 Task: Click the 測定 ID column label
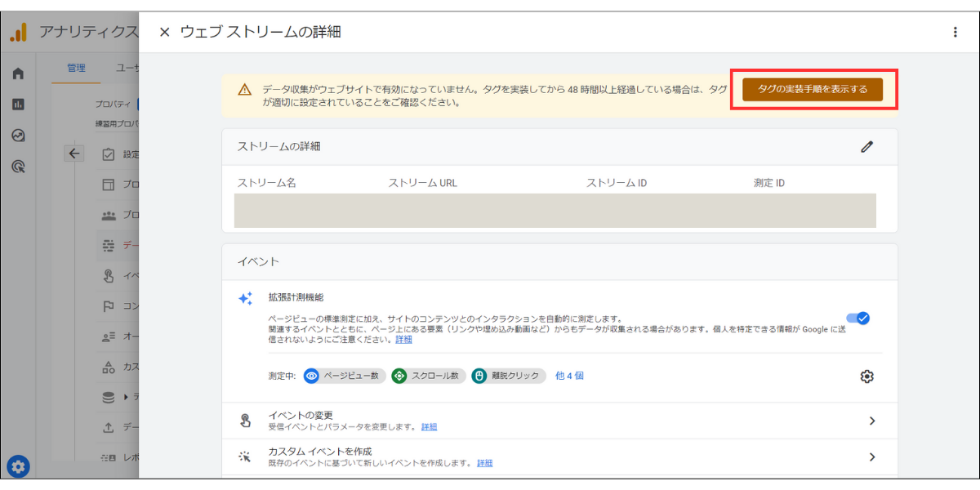(x=769, y=183)
